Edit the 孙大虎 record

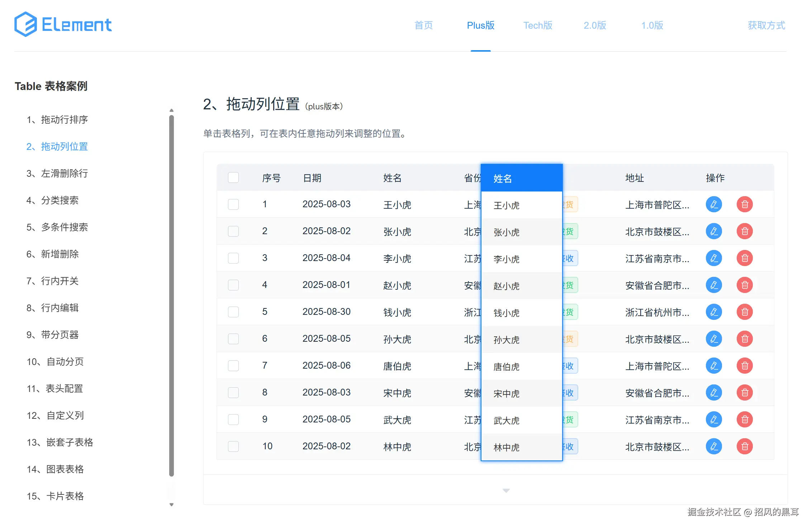click(x=714, y=339)
